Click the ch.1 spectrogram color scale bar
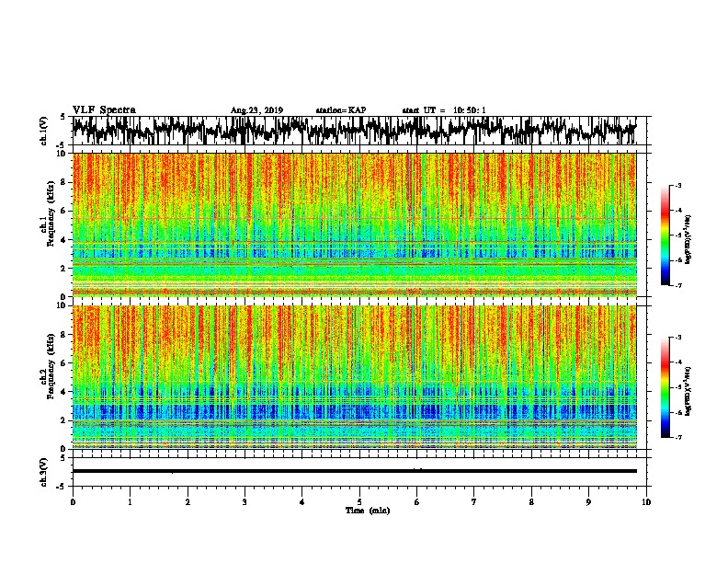 [x=665, y=236]
